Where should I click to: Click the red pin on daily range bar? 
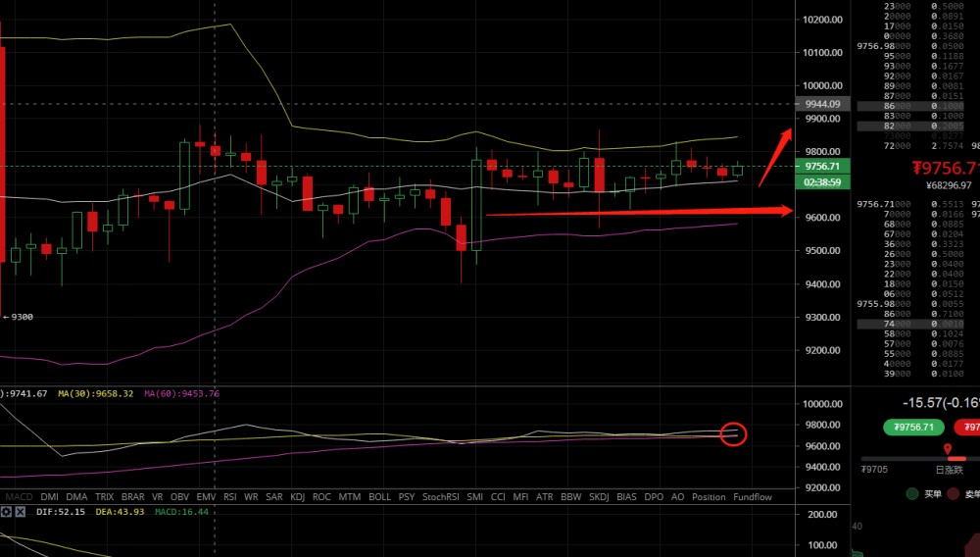(949, 450)
